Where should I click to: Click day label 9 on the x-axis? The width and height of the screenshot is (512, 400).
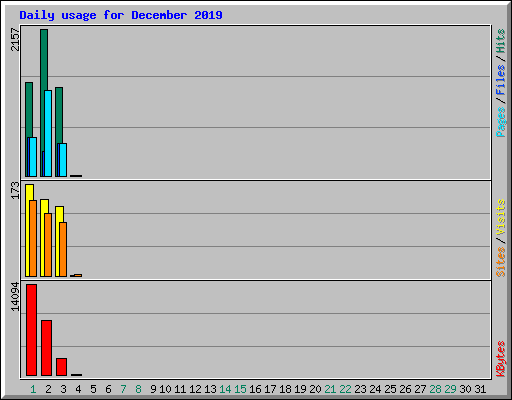[153, 389]
